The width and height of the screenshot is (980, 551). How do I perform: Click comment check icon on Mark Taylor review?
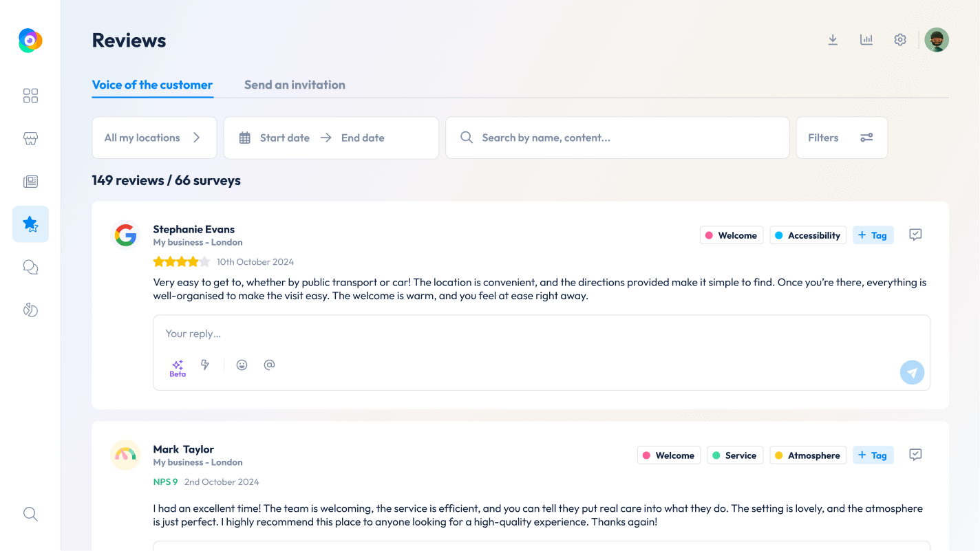915,455
